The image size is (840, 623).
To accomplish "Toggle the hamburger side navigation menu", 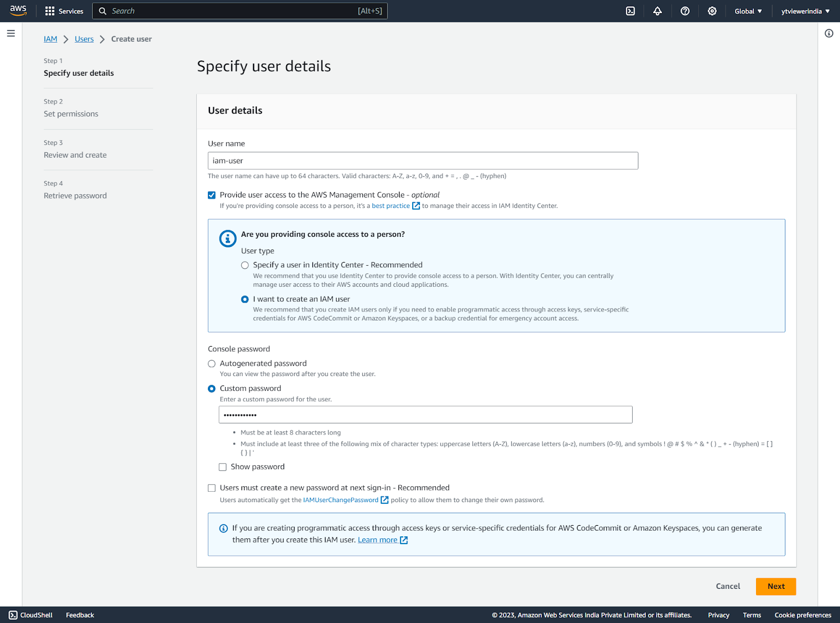I will [x=11, y=34].
